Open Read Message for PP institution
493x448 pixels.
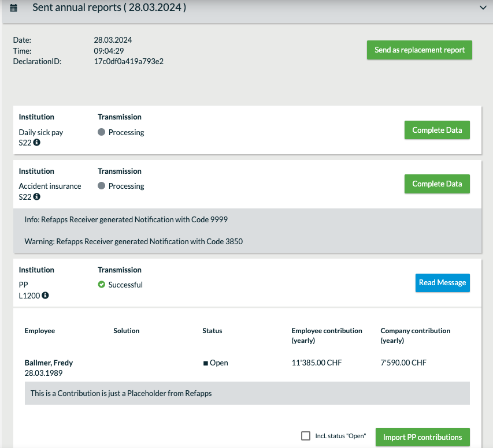pyautogui.click(x=442, y=283)
